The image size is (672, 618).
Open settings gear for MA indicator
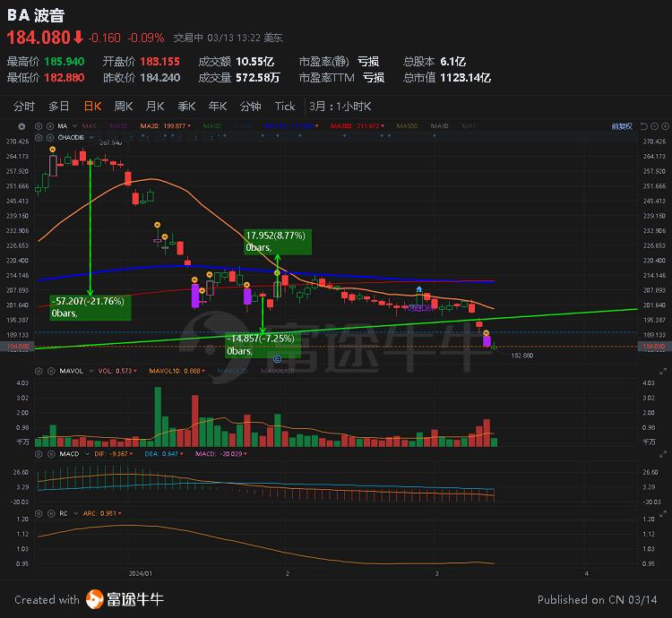(x=39, y=126)
